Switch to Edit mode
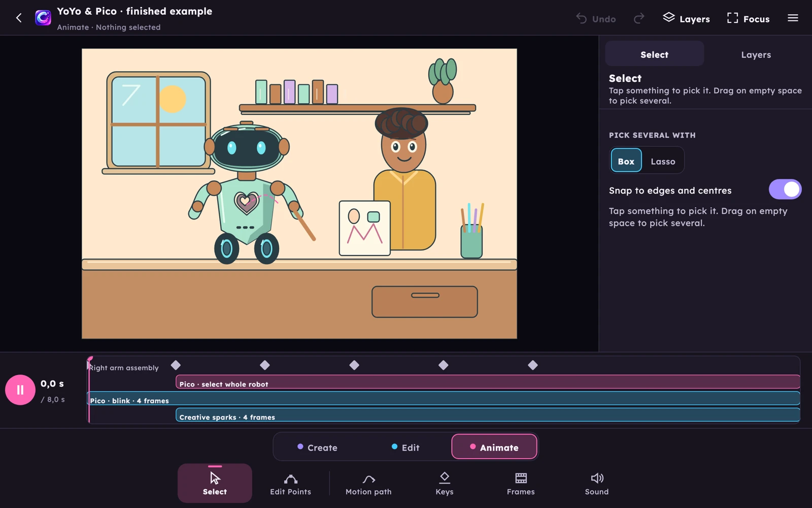This screenshot has height=508, width=812. pyautogui.click(x=405, y=447)
